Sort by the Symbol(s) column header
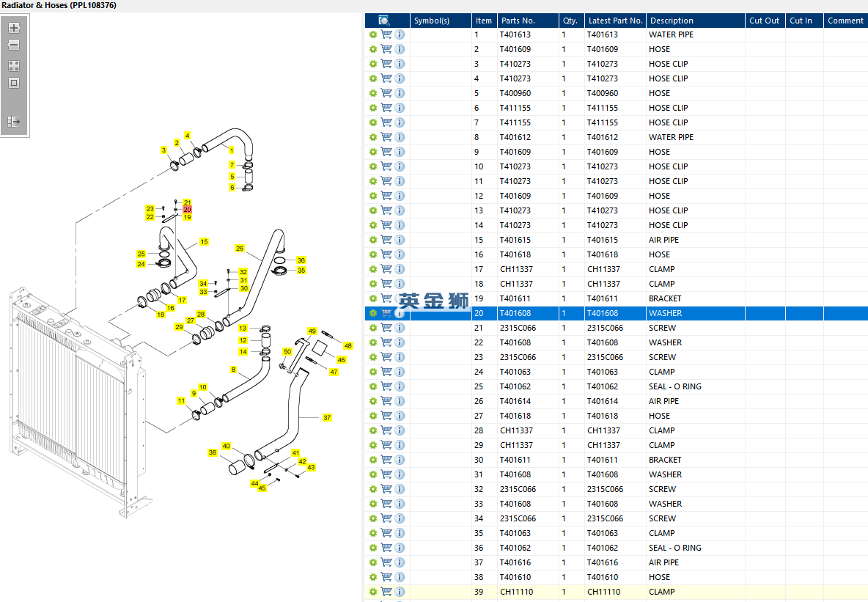The height and width of the screenshot is (602, 868). click(441, 21)
